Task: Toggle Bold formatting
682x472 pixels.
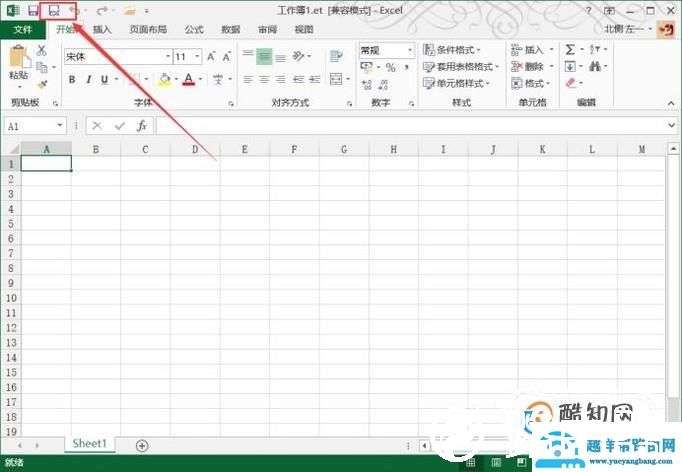Action: (x=72, y=80)
